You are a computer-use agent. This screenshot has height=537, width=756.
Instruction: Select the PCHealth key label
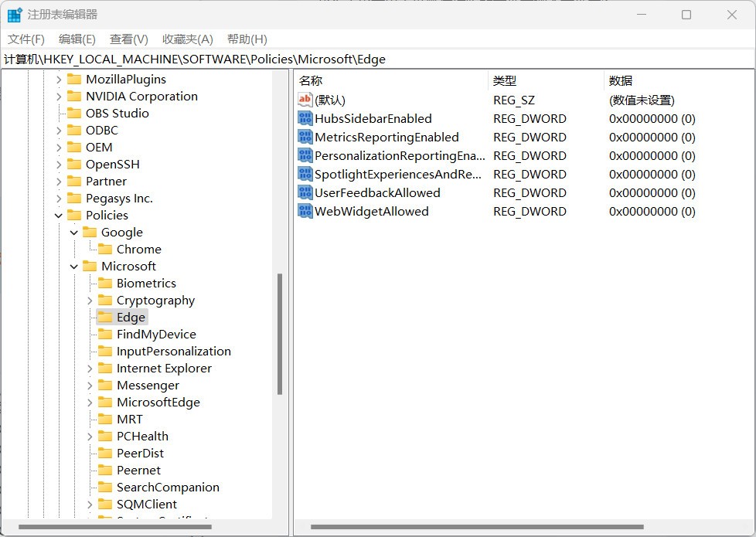click(143, 436)
